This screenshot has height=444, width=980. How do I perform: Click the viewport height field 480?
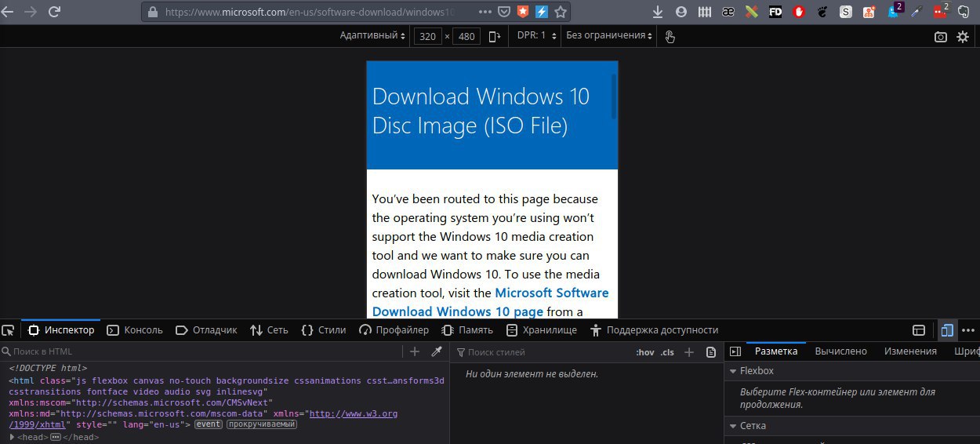click(x=466, y=36)
